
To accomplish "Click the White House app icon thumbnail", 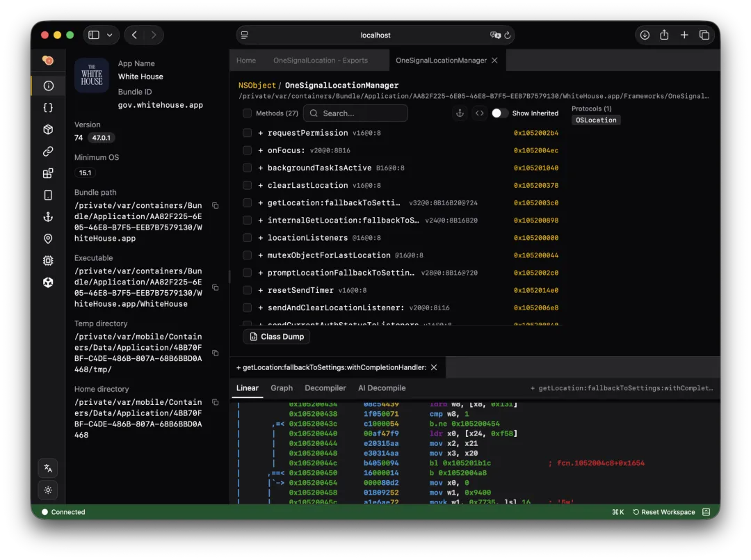I will [x=92, y=75].
